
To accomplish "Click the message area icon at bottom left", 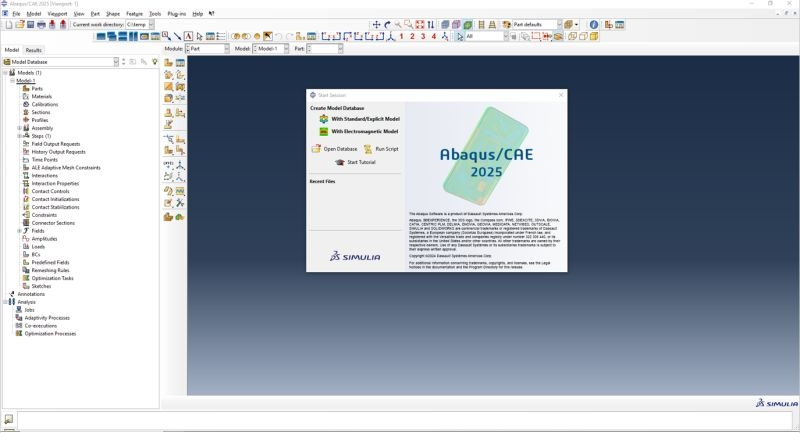I will (9, 419).
